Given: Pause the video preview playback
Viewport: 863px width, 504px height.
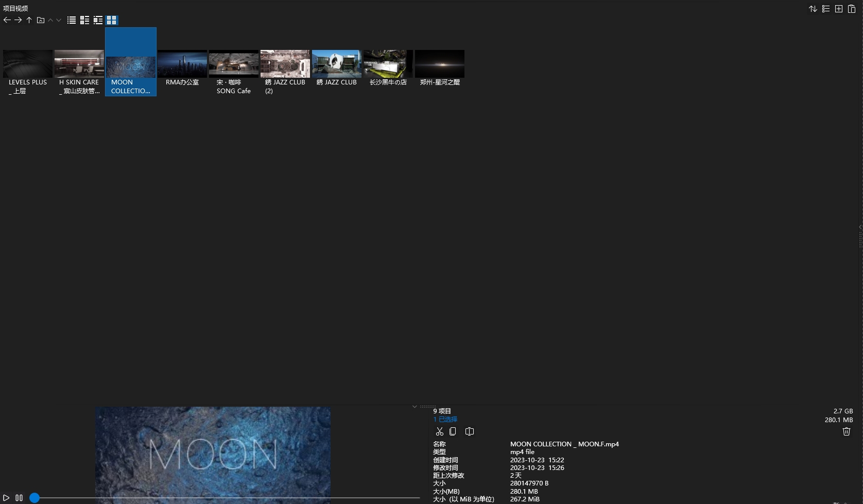Looking at the screenshot, I should click(x=19, y=498).
